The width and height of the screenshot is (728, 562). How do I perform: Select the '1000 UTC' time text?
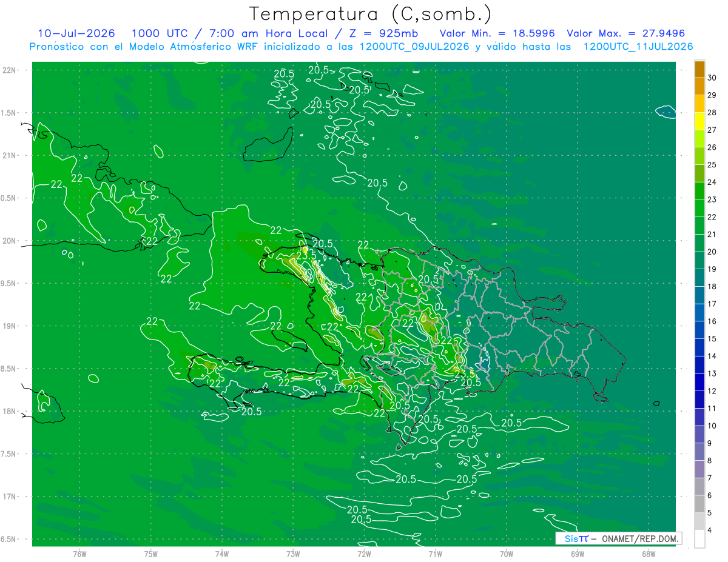[159, 33]
